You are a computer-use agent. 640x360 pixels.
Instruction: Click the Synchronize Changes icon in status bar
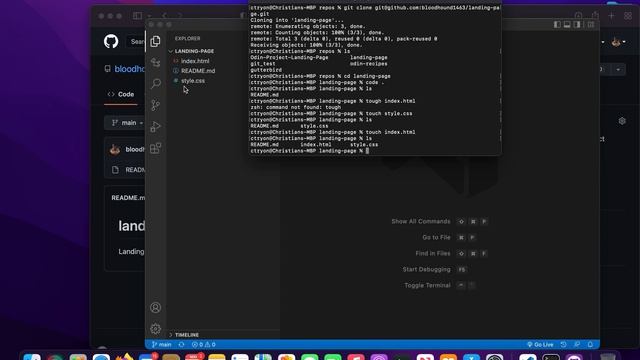[181, 344]
